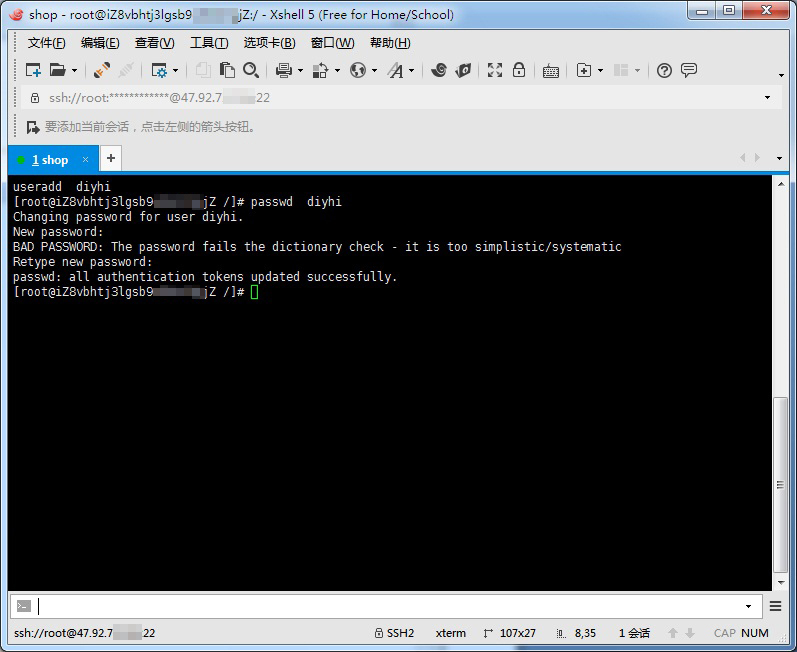Click the terminal scrollbar up arrow

781,184
